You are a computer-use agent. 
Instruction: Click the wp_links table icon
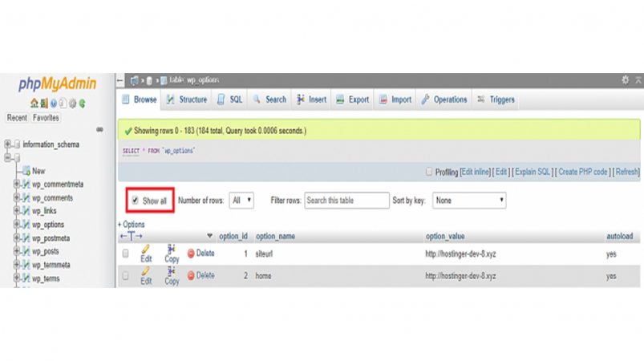point(26,211)
